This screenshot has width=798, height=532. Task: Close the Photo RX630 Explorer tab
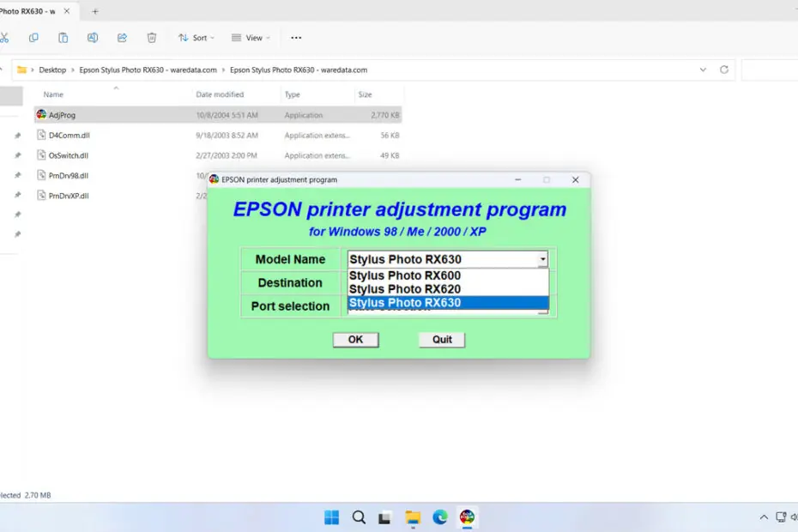click(67, 11)
